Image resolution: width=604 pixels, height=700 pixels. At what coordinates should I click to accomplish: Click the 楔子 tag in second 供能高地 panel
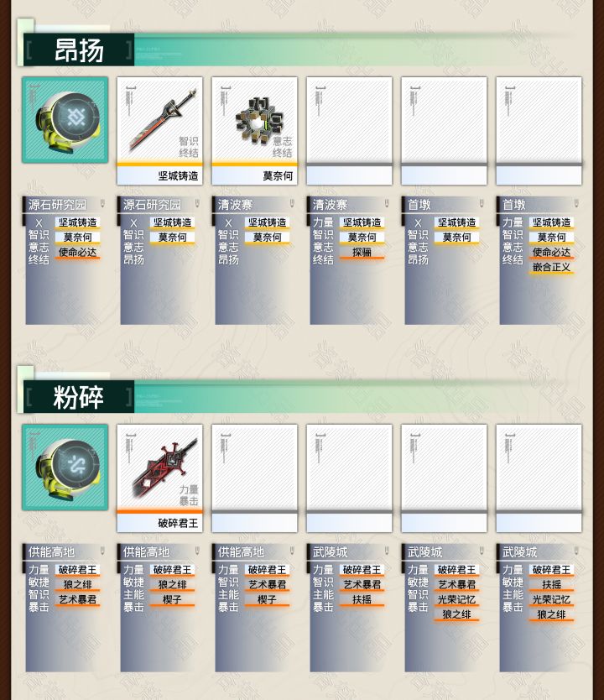[x=172, y=599]
